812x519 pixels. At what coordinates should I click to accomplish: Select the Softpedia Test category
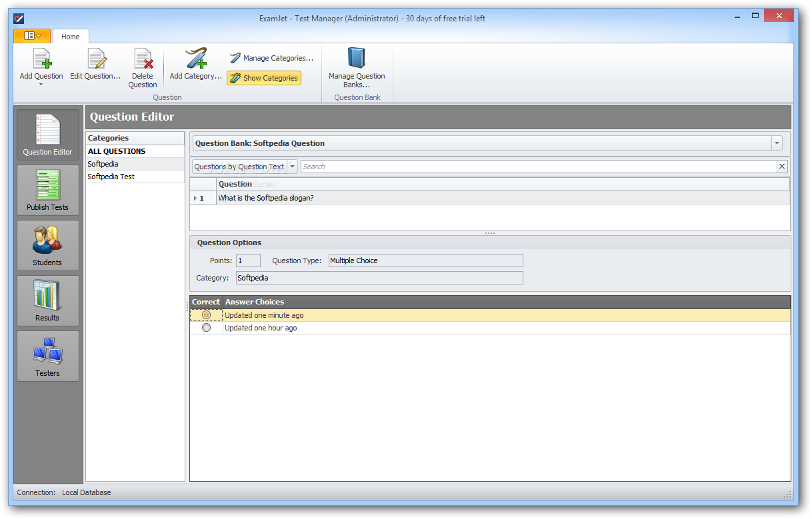click(135, 177)
